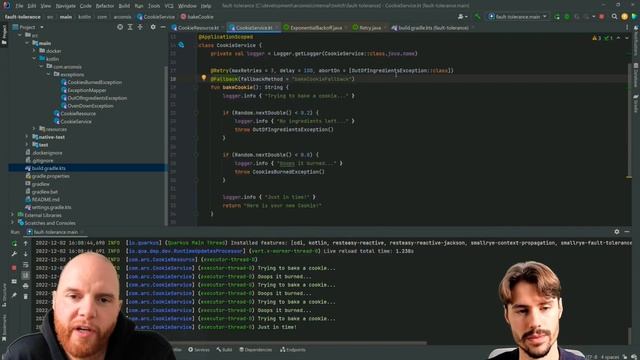Expand External Libraries node
The width and height of the screenshot is (640, 360).
point(13,215)
